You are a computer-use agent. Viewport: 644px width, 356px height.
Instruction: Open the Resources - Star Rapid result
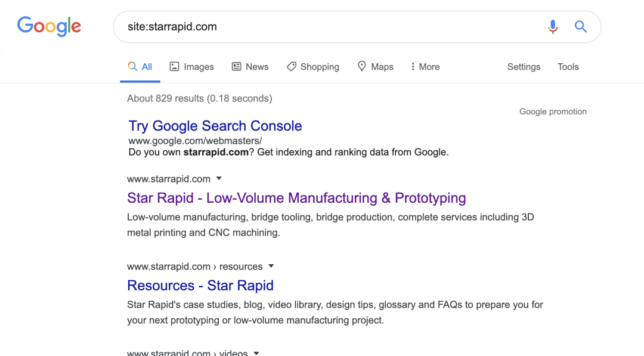[200, 286]
